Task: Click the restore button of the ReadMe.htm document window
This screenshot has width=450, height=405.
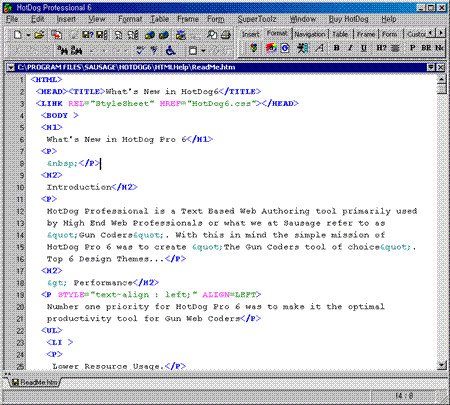Action: point(431,68)
